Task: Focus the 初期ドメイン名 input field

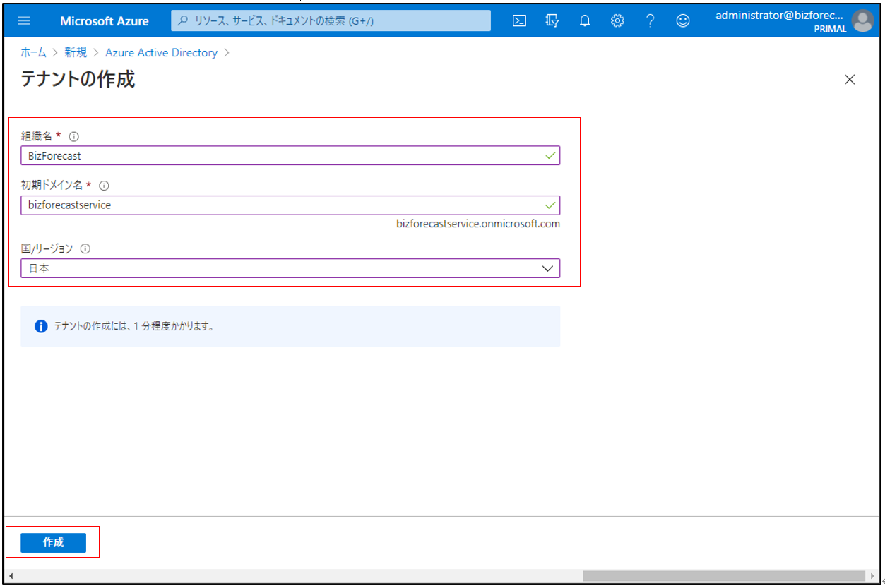Action: [283, 205]
